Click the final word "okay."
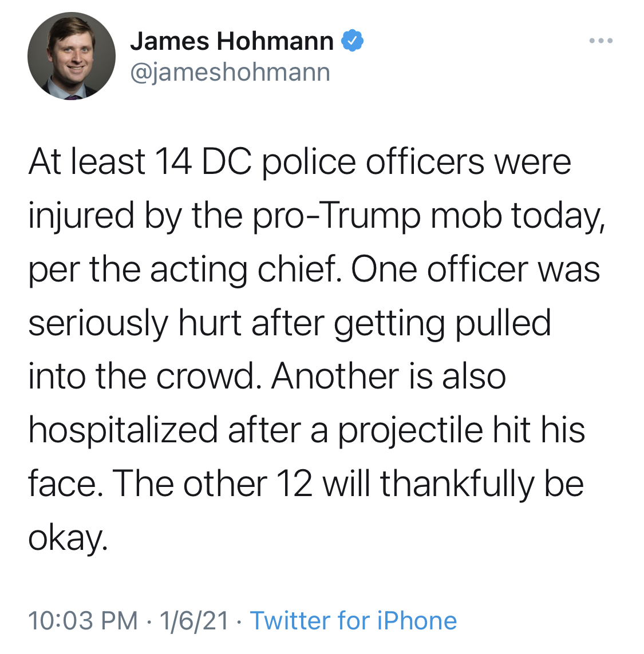Viewport: 644px width, 654px height. (x=68, y=538)
